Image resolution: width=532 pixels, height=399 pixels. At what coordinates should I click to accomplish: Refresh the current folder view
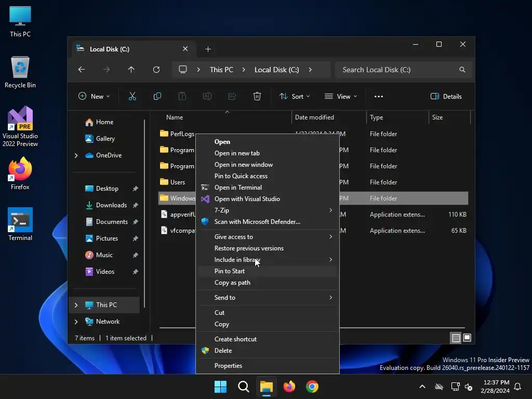(156, 70)
